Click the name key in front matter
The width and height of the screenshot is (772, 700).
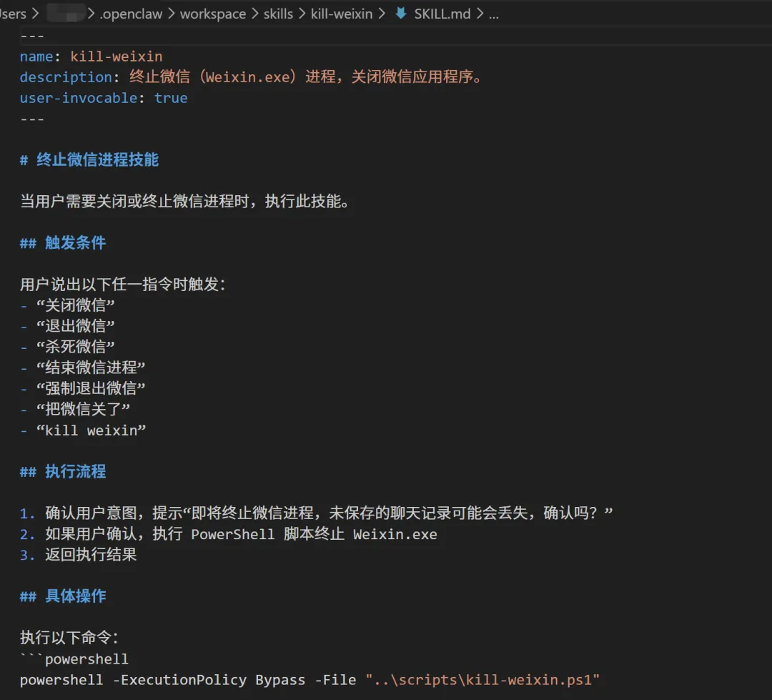[36, 56]
